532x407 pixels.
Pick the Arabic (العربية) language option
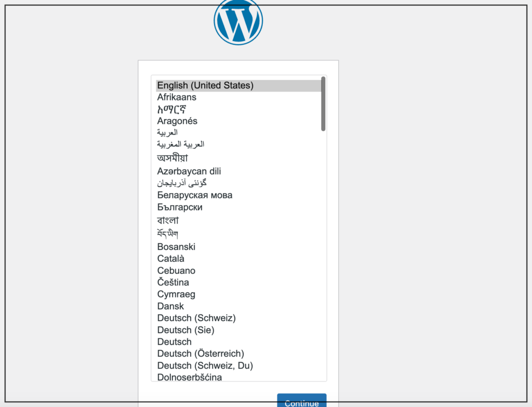[x=238, y=133]
